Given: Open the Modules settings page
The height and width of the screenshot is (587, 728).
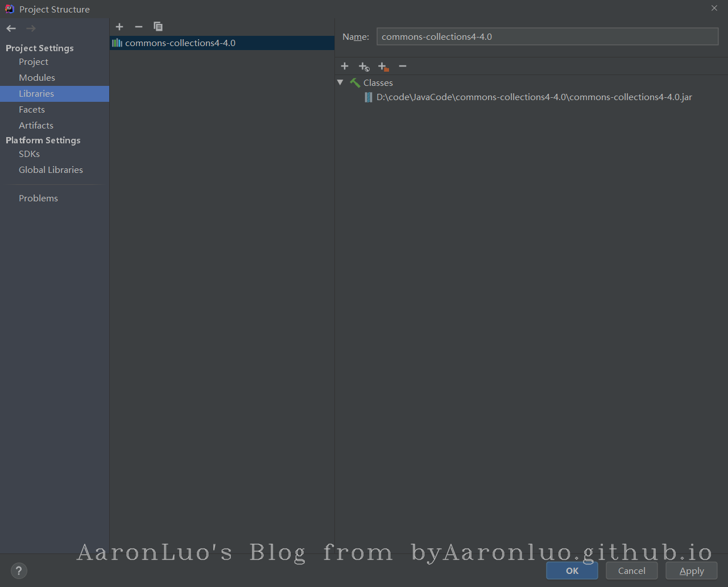Looking at the screenshot, I should click(x=37, y=78).
